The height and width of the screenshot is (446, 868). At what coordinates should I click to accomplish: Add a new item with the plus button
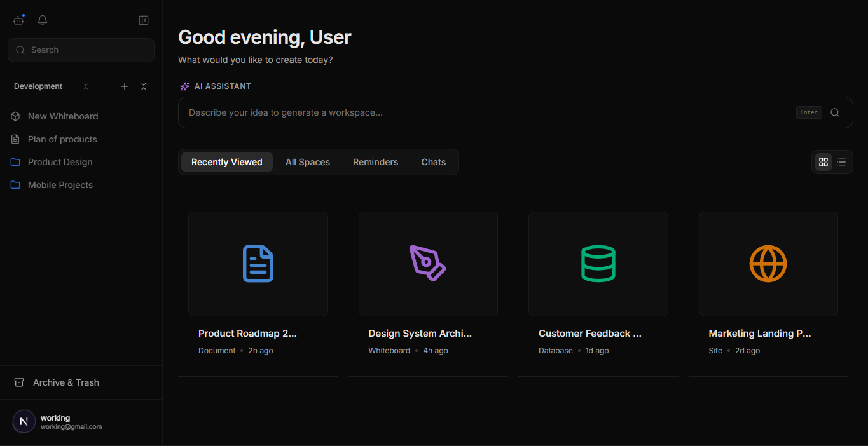point(125,86)
